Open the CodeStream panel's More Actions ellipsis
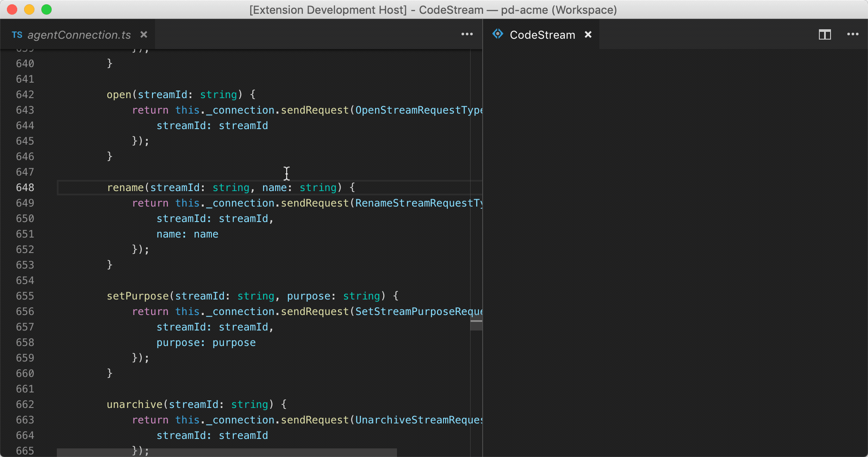This screenshot has height=457, width=868. click(852, 34)
